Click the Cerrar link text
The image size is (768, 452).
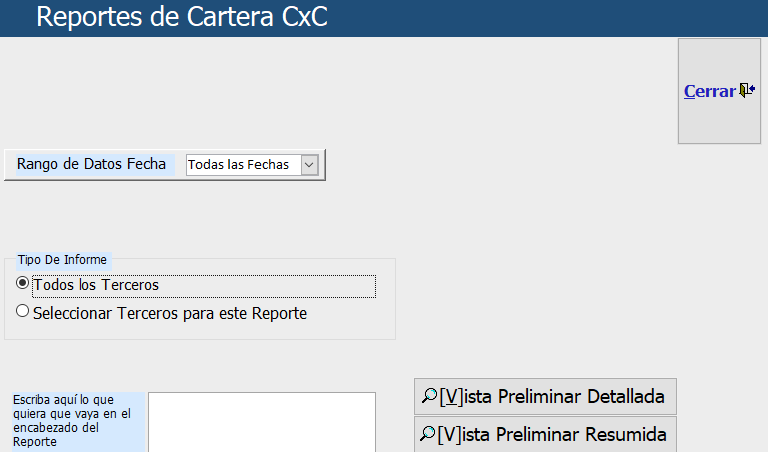pyautogui.click(x=710, y=91)
